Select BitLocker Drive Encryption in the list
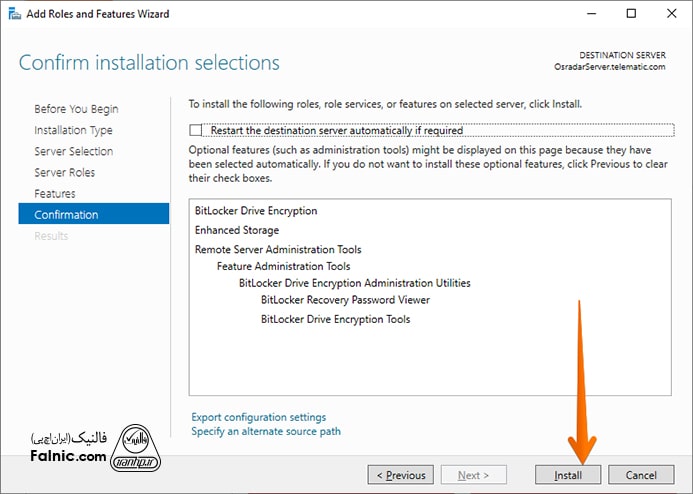 (256, 211)
